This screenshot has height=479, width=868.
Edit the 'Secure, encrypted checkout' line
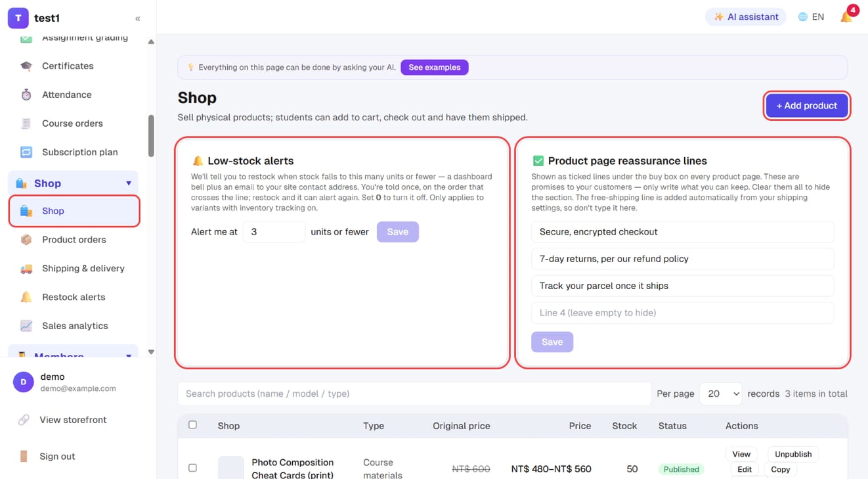[683, 232]
